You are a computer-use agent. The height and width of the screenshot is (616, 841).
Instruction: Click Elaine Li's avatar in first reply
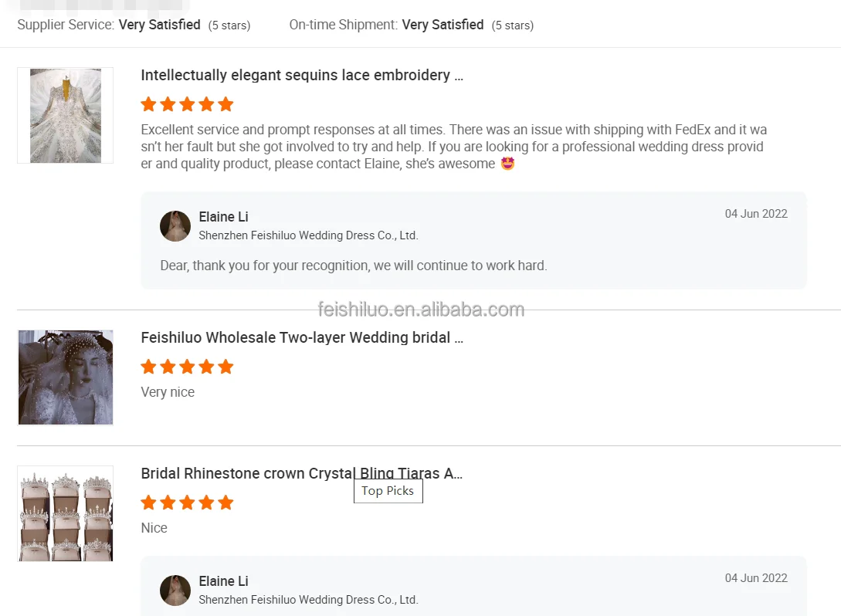tap(175, 226)
